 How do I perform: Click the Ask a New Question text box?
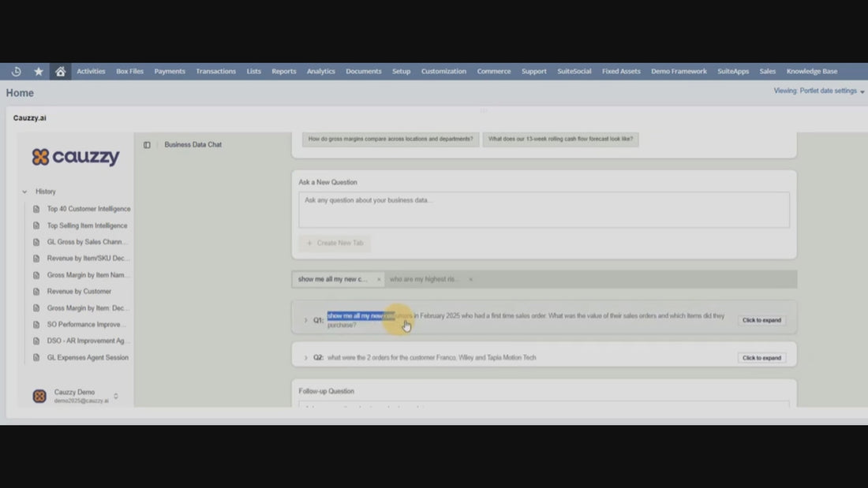click(x=543, y=210)
